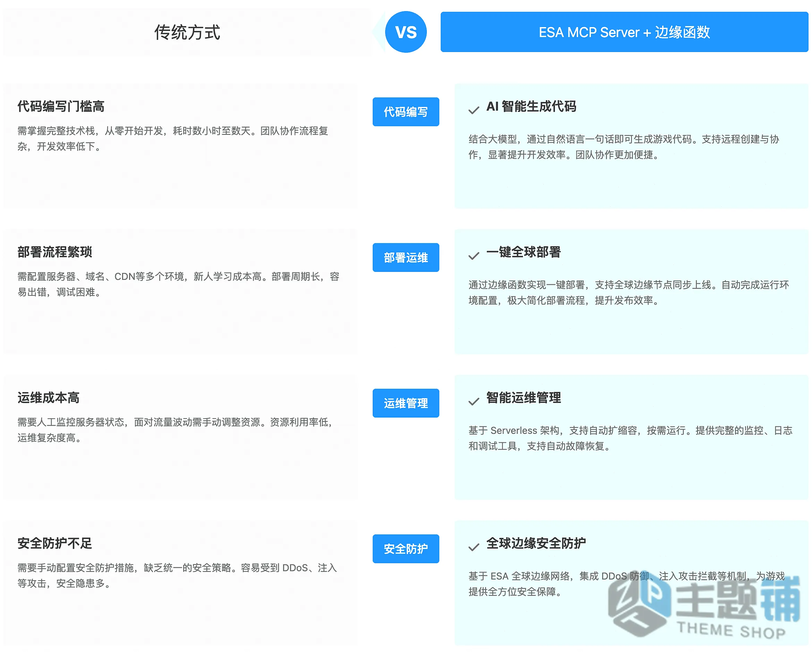
Task: Click the heading 部署流程繁琐
Action: [x=54, y=252]
